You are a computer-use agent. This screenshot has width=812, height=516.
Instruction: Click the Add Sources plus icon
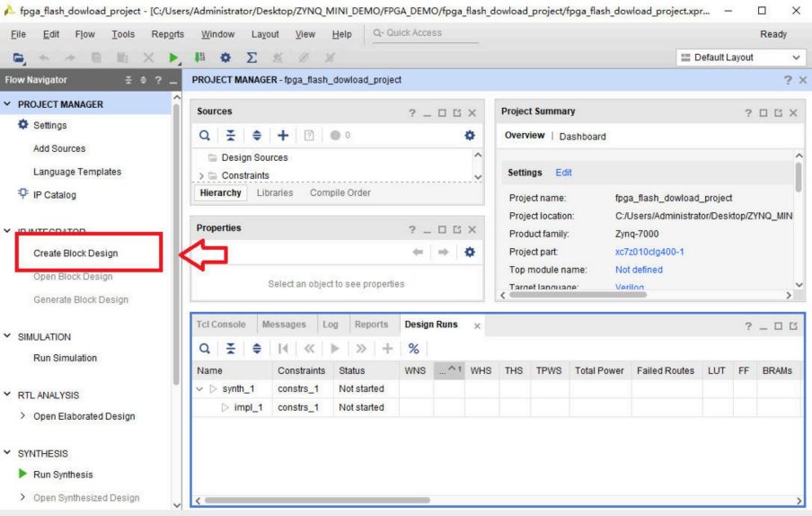point(282,135)
